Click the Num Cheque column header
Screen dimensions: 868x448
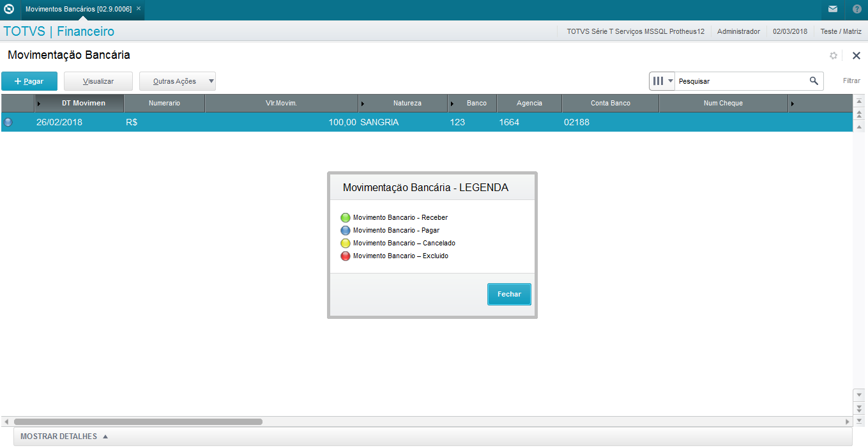(x=723, y=103)
